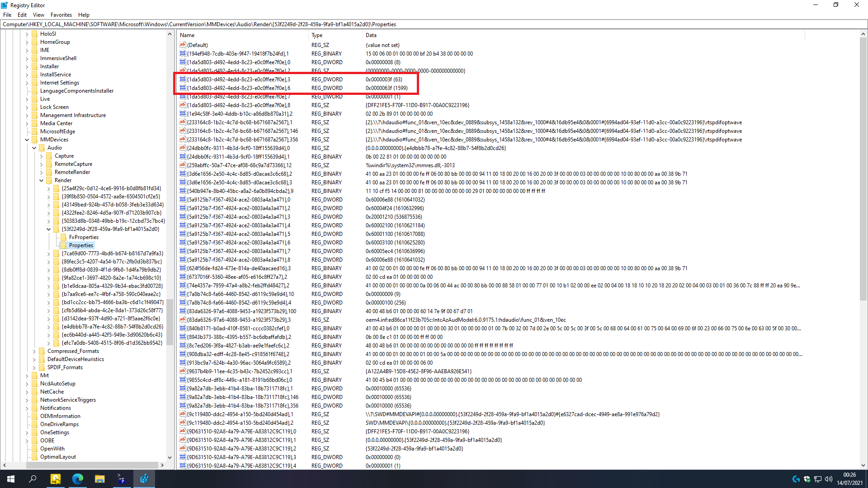The width and height of the screenshot is (868, 488).
Task: Open the taskbar clock showing 00:26
Action: [x=849, y=479]
